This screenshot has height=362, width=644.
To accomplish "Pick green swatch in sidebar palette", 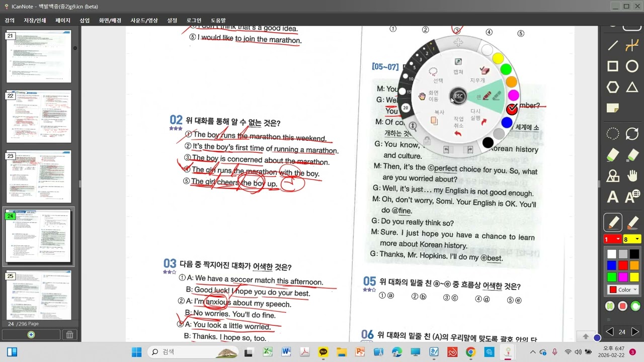I will (x=611, y=277).
